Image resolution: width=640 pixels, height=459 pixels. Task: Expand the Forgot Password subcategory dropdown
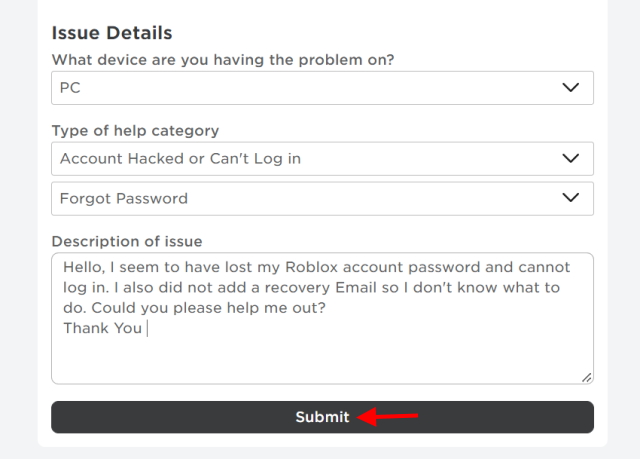click(x=300, y=198)
